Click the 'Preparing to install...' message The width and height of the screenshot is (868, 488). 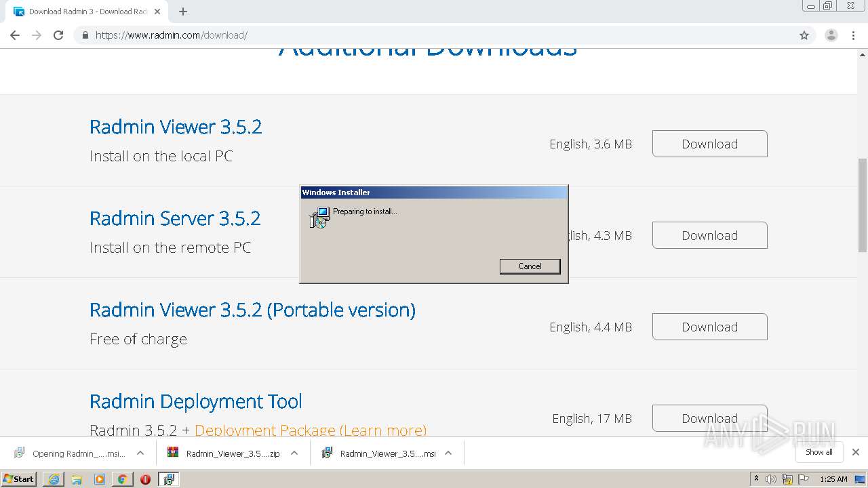365,211
